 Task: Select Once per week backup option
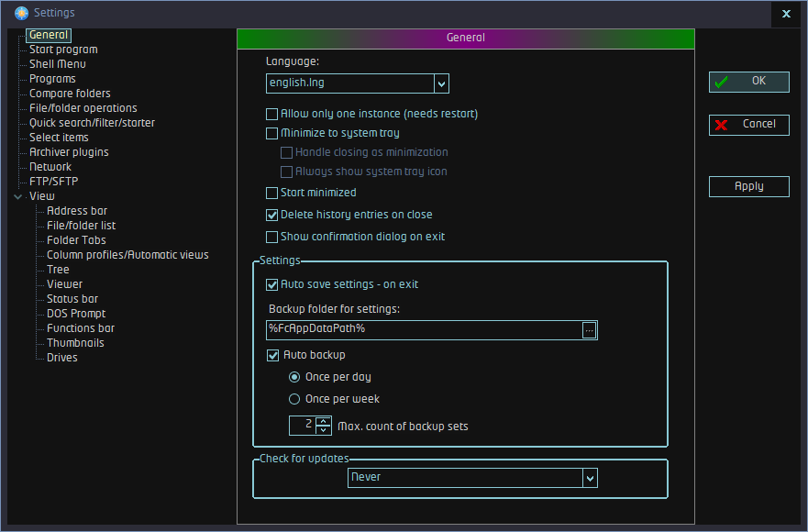294,399
